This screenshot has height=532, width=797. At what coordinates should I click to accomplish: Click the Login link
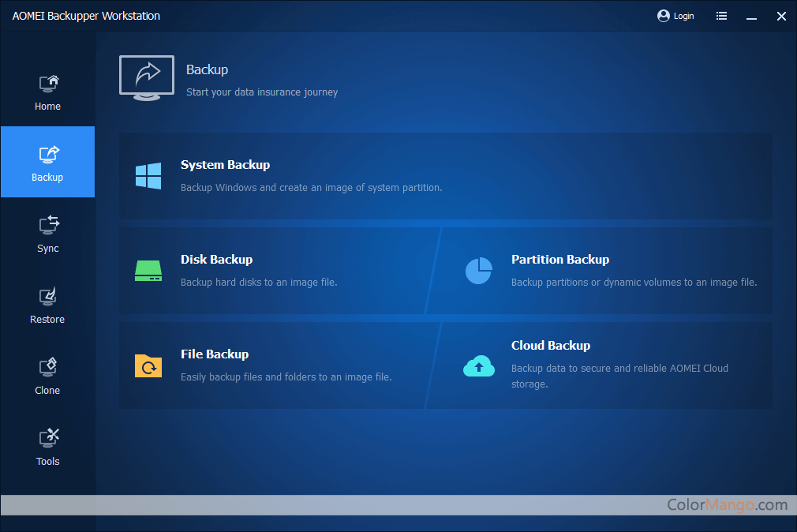click(x=683, y=16)
